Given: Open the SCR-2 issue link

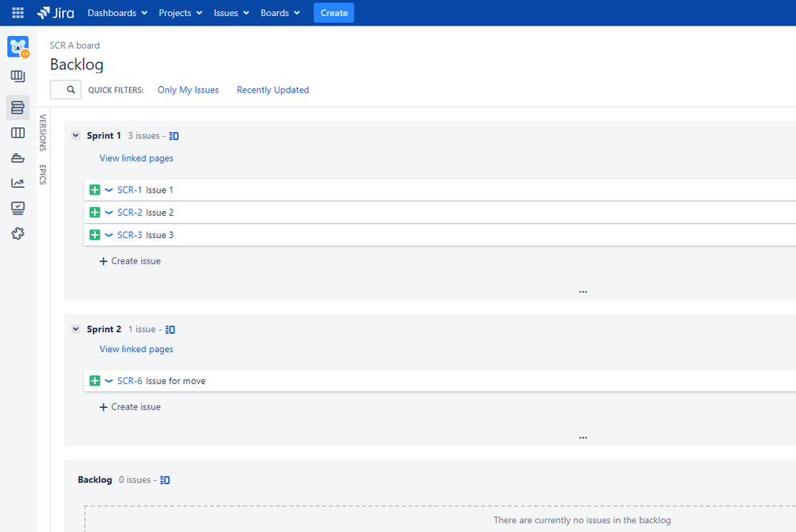Looking at the screenshot, I should pos(129,212).
